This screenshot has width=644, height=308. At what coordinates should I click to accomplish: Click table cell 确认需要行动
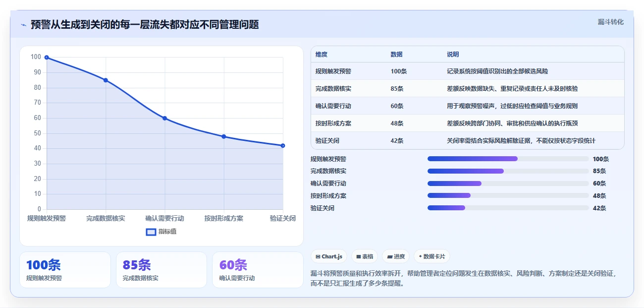(x=333, y=106)
